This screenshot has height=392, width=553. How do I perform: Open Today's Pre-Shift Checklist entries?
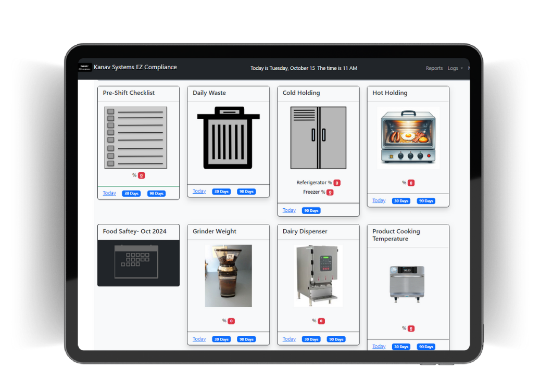109,193
